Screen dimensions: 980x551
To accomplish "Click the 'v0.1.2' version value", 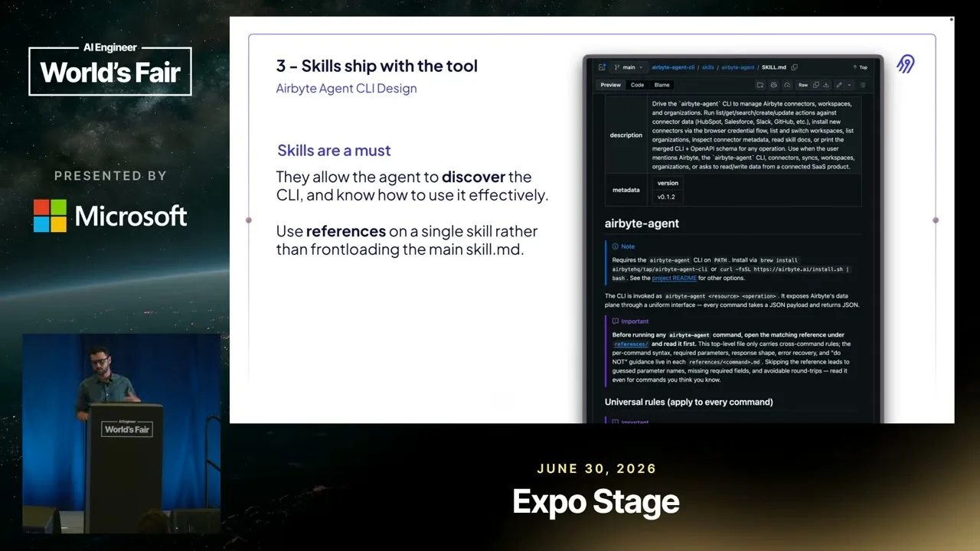I will [x=666, y=197].
